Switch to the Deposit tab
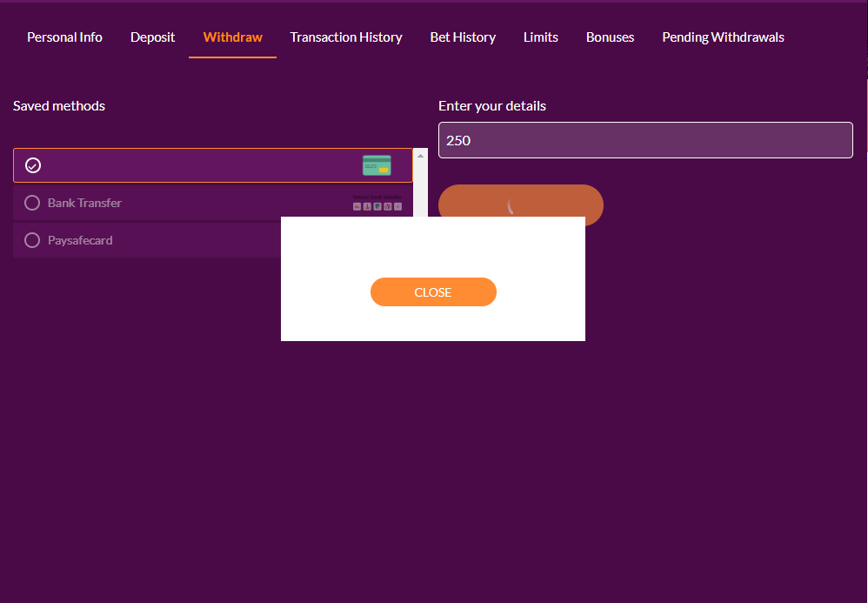Screen dimensions: 868x603 tap(153, 37)
